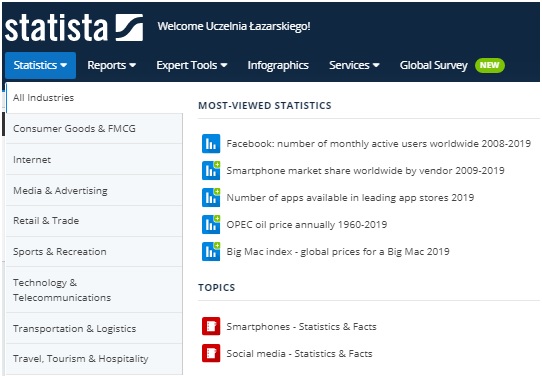Click the red topic icon beside Social media
This screenshot has height=378, width=542.
pos(211,353)
